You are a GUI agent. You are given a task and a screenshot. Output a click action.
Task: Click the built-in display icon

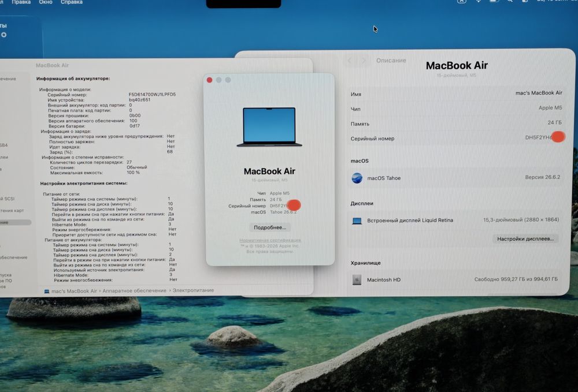click(x=357, y=221)
